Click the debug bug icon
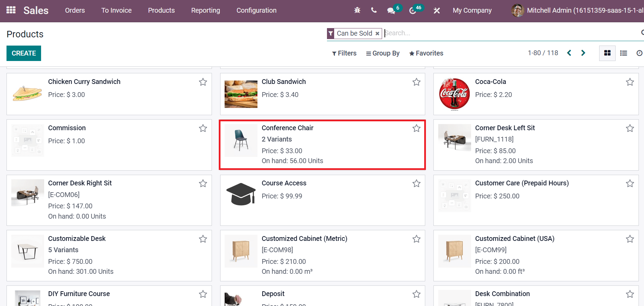Viewport: 644px width, 306px height. click(357, 10)
